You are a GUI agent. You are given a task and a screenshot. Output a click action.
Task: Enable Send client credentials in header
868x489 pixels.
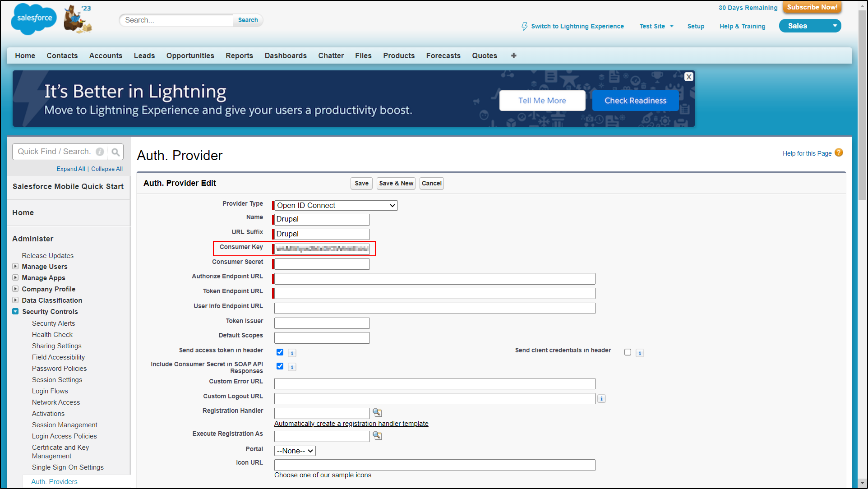(628, 352)
